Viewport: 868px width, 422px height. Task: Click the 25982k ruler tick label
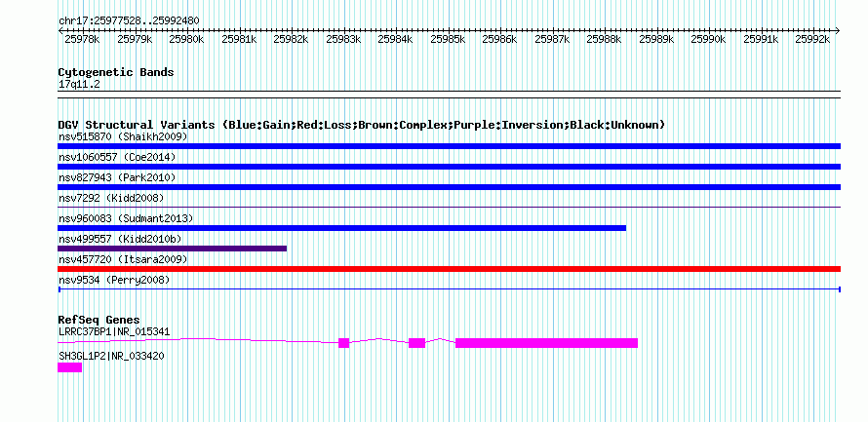click(x=292, y=39)
